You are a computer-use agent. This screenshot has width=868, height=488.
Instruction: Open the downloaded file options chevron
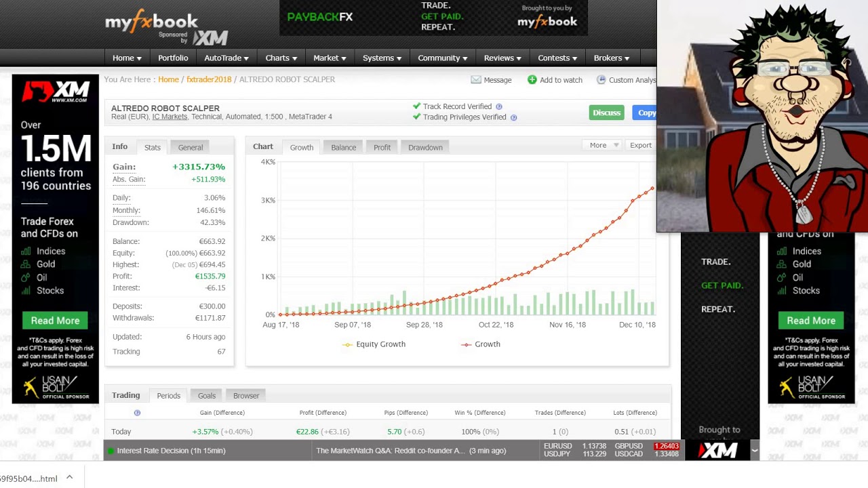click(69, 478)
